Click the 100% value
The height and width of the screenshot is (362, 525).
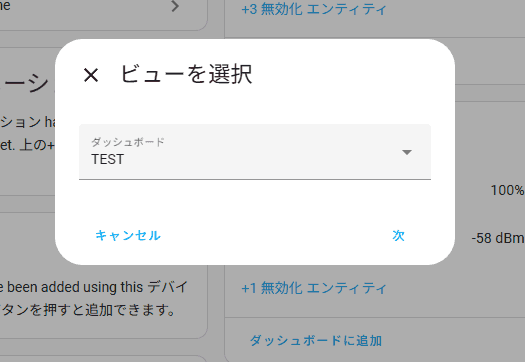(507, 190)
